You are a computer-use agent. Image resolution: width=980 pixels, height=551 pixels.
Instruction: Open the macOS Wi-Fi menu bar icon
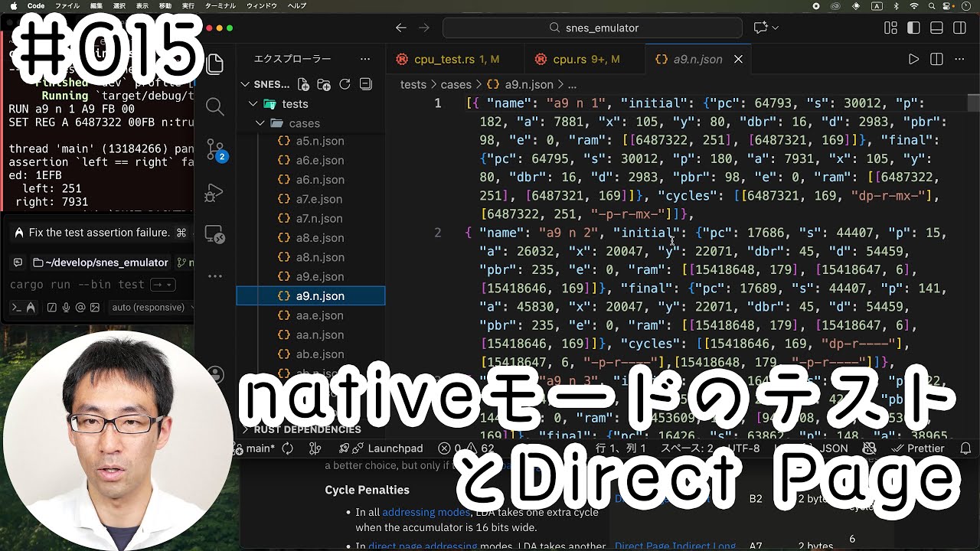(914, 5)
